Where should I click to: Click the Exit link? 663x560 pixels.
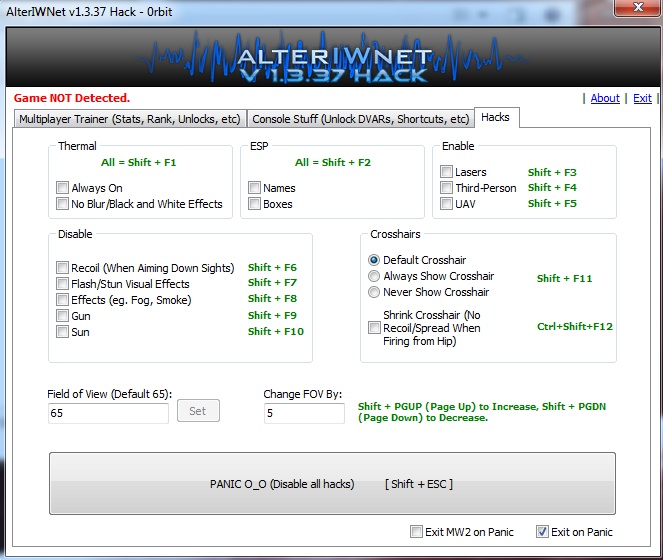coord(642,98)
